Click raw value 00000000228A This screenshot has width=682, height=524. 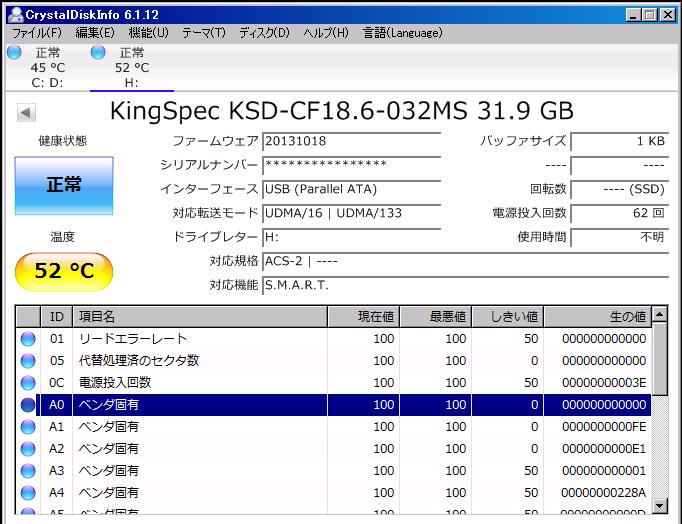coord(604,493)
